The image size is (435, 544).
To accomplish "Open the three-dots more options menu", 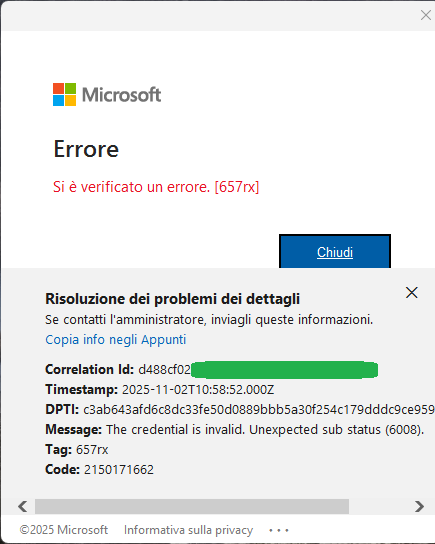I will (x=279, y=530).
